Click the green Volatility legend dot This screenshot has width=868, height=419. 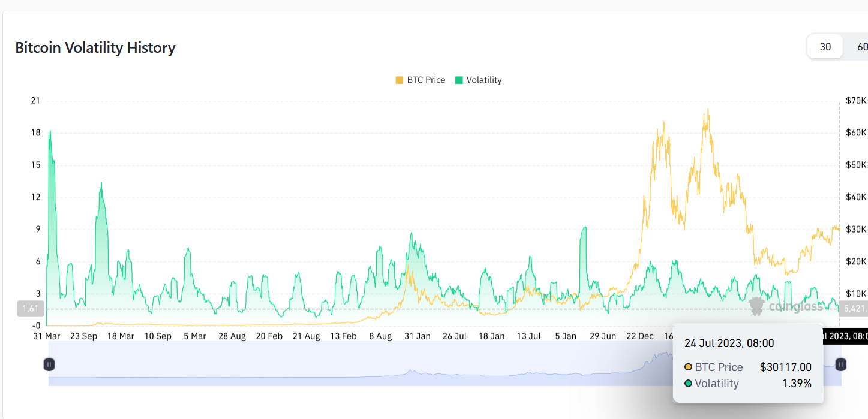(460, 80)
